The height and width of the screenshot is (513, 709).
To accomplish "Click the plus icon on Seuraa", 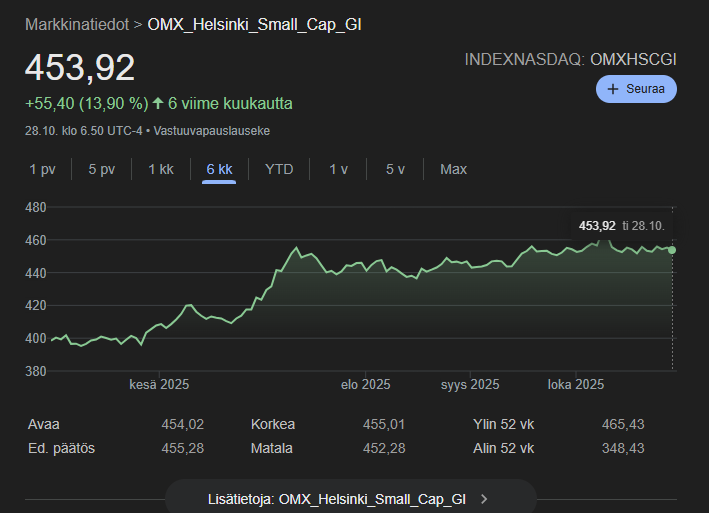I will (613, 89).
